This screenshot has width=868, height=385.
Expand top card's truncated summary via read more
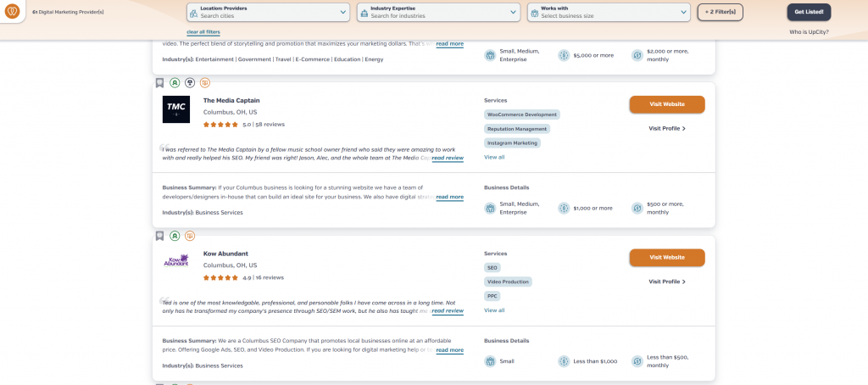click(x=450, y=44)
